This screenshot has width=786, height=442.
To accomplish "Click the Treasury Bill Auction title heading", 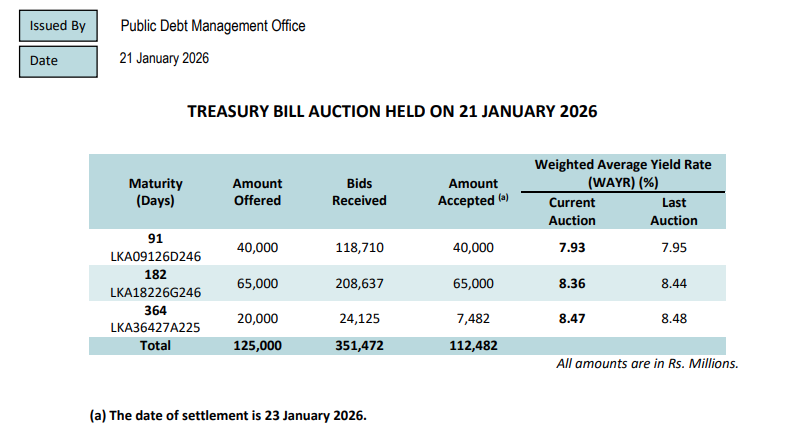I will coord(392,111).
